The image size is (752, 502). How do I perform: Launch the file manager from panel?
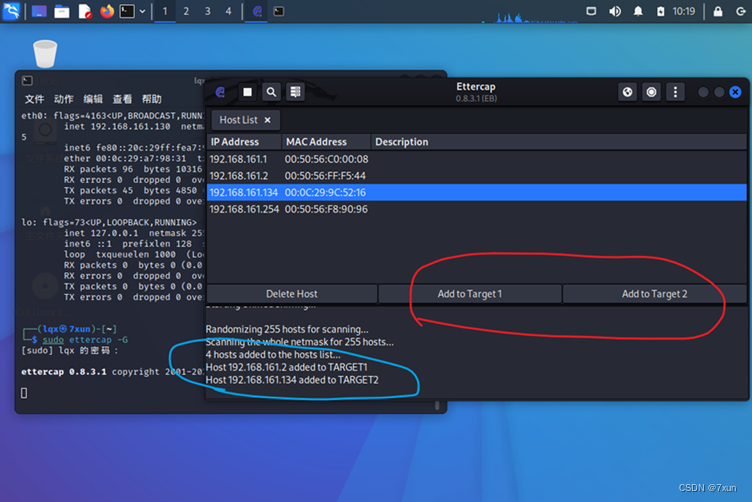pyautogui.click(x=61, y=11)
